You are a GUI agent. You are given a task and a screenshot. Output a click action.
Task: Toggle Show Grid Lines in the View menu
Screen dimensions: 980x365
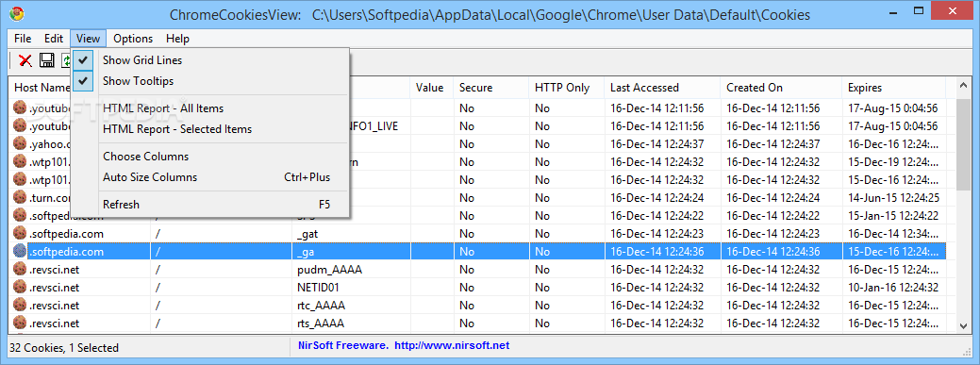[x=210, y=60]
